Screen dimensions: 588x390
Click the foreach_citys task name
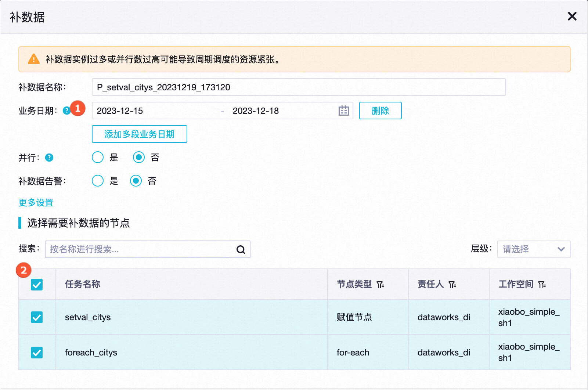point(91,353)
